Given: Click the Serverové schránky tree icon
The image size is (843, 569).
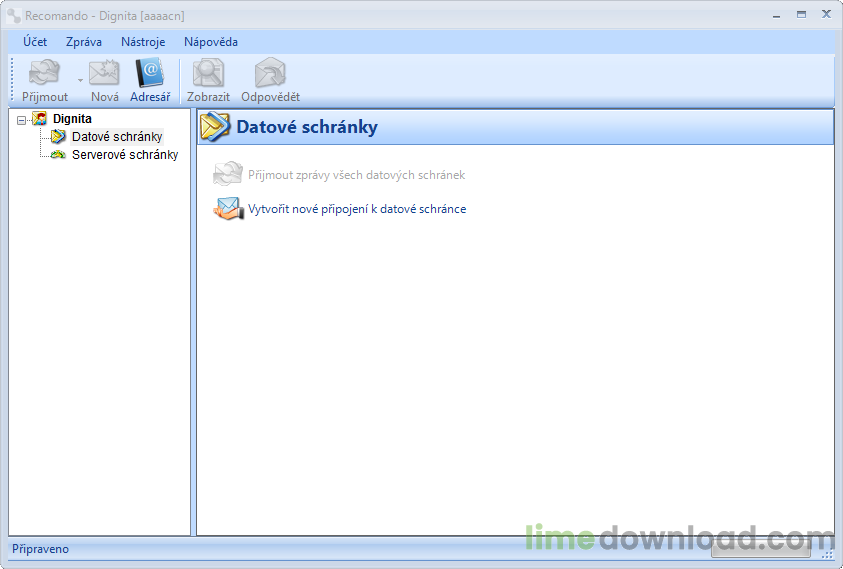Looking at the screenshot, I should point(58,155).
